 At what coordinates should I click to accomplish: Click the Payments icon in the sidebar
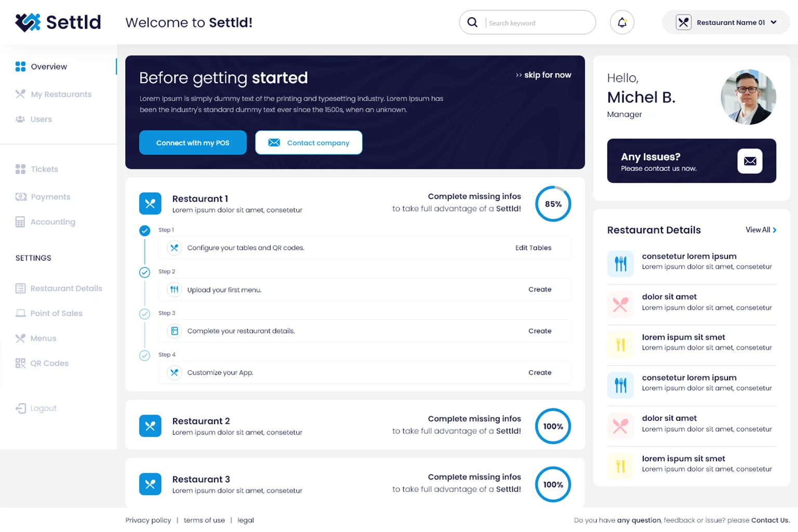tap(21, 197)
